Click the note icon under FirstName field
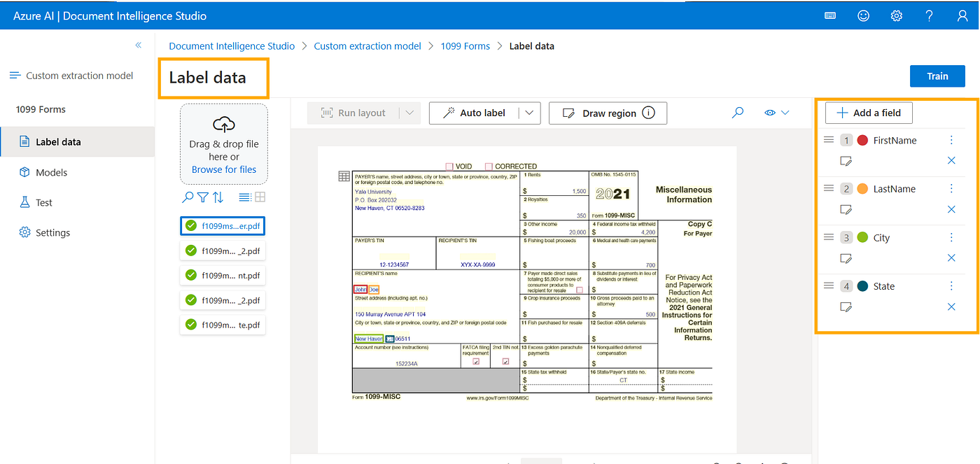The width and height of the screenshot is (980, 464). [846, 161]
